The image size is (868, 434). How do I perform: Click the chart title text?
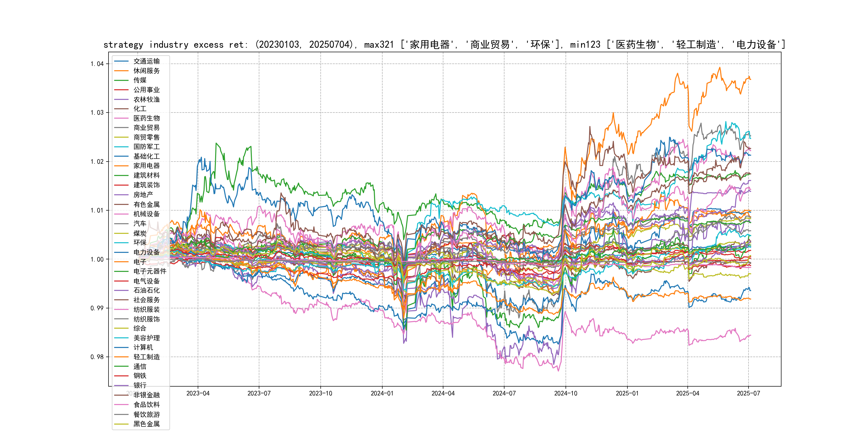[x=444, y=44]
